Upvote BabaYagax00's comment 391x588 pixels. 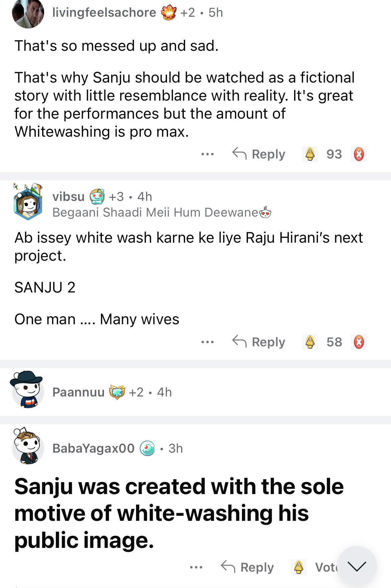tap(299, 567)
